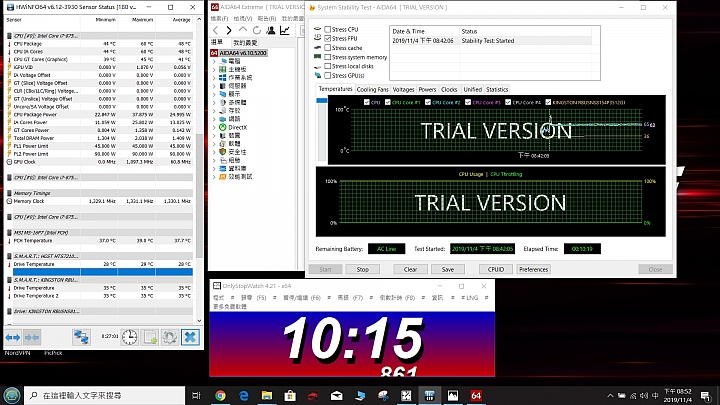Open CPUID panel button
The image size is (720, 405).
495,270
